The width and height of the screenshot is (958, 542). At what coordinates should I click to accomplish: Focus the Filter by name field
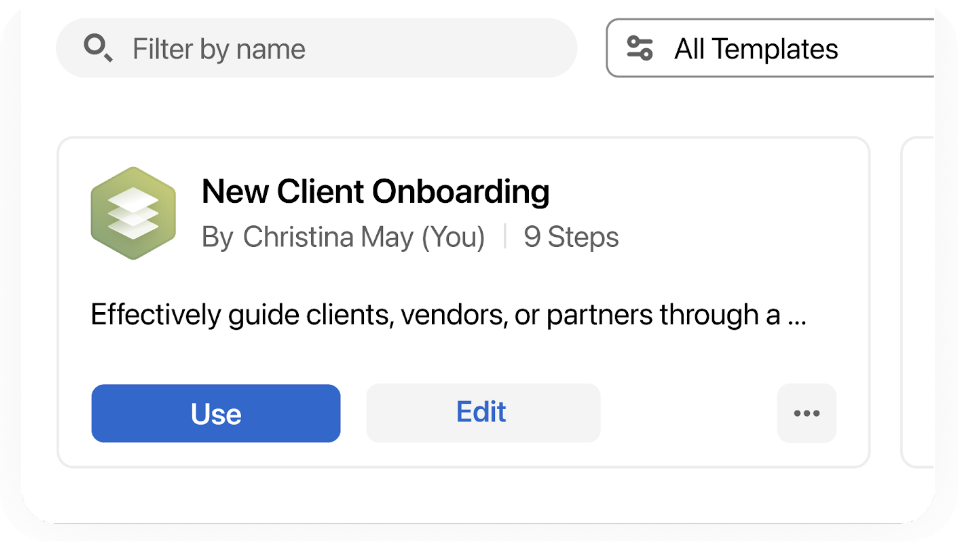tap(316, 48)
